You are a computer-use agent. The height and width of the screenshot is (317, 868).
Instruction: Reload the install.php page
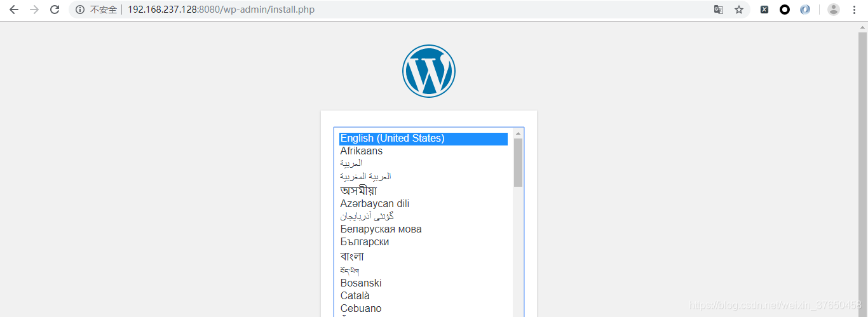click(55, 10)
